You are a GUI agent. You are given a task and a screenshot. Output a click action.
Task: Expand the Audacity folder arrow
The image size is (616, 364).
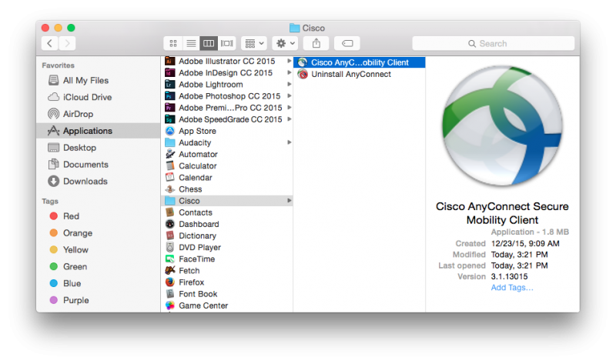[290, 142]
